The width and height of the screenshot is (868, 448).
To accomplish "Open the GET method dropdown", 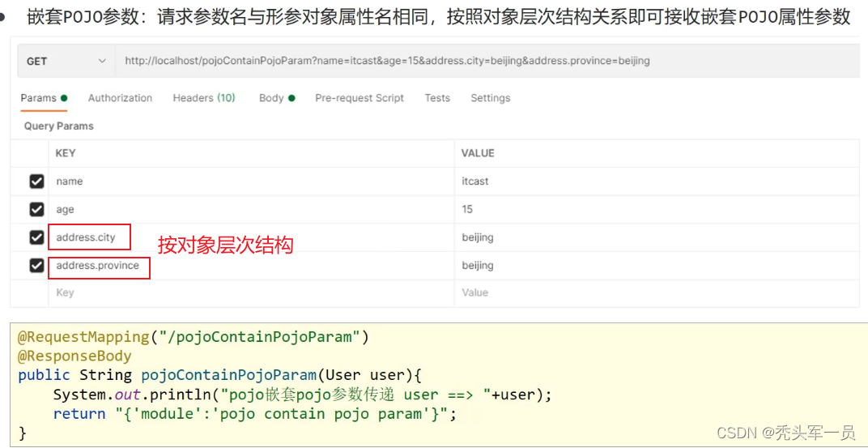I will pos(66,62).
